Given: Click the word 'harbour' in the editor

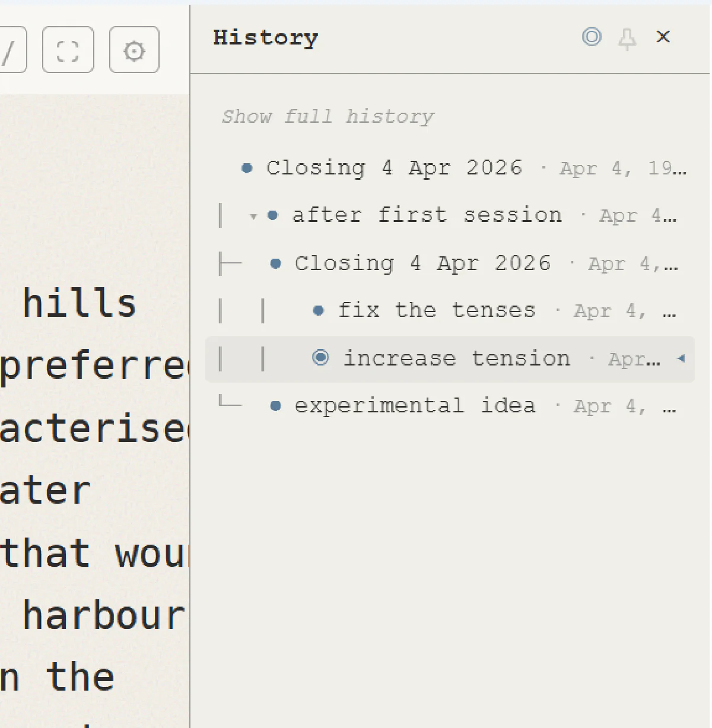Looking at the screenshot, I should pos(104,615).
